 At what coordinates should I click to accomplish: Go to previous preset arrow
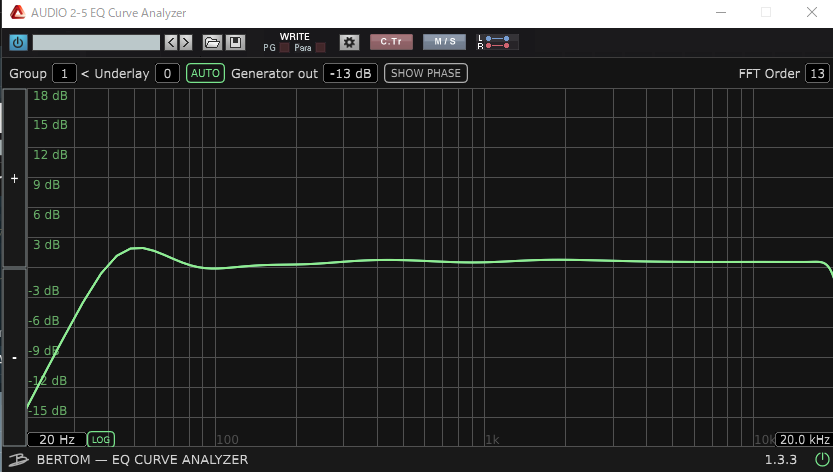click(x=171, y=42)
